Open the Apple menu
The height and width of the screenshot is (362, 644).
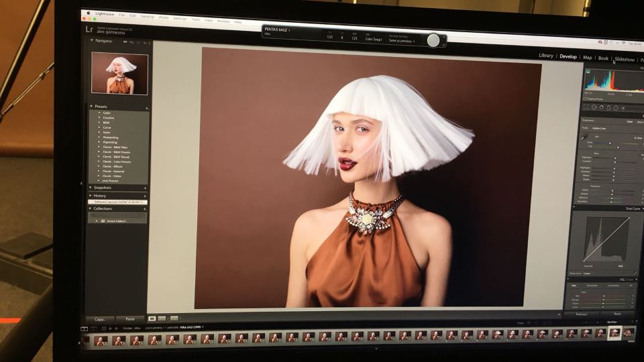tap(88, 13)
